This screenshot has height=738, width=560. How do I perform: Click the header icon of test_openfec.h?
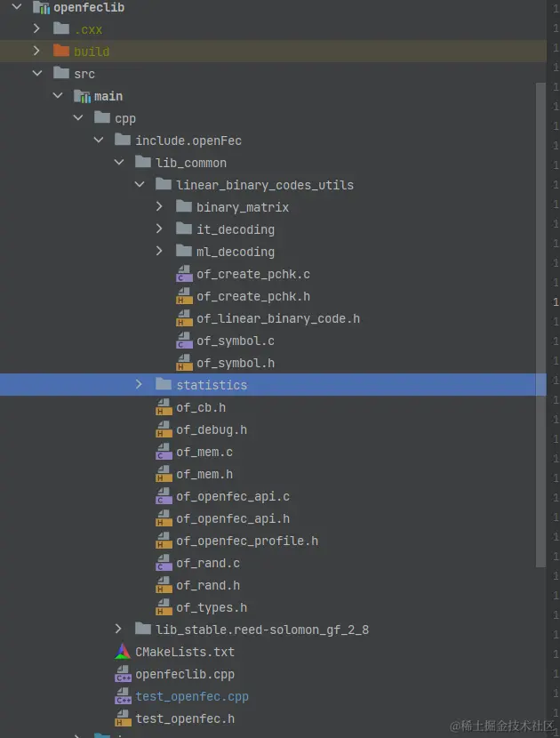pyautogui.click(x=123, y=718)
